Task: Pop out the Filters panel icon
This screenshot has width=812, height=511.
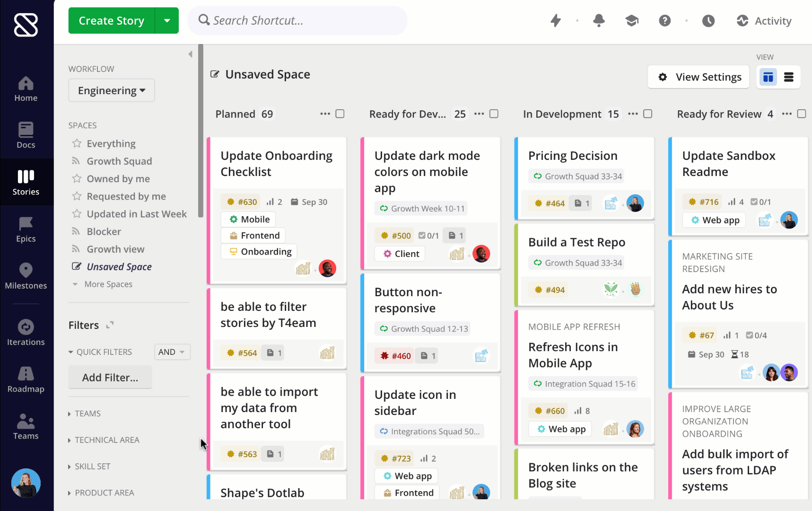Action: click(x=110, y=325)
